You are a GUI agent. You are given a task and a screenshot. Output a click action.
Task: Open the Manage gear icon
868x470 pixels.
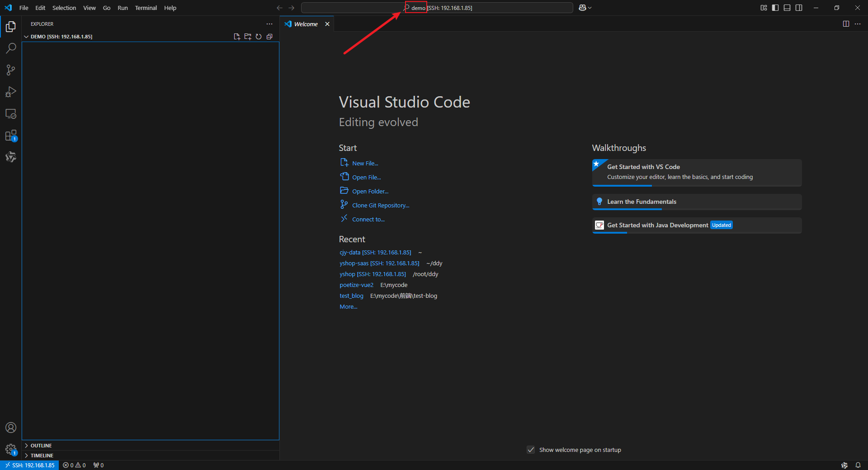(11, 449)
